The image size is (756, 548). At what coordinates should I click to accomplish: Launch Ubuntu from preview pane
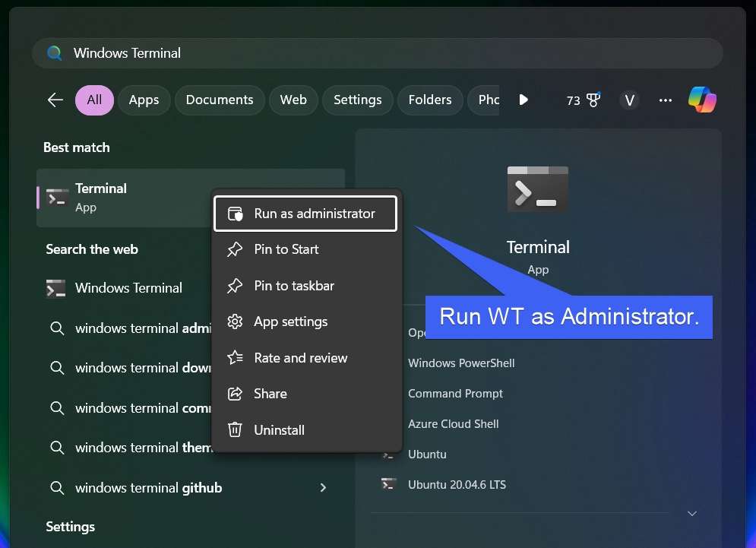pos(427,455)
